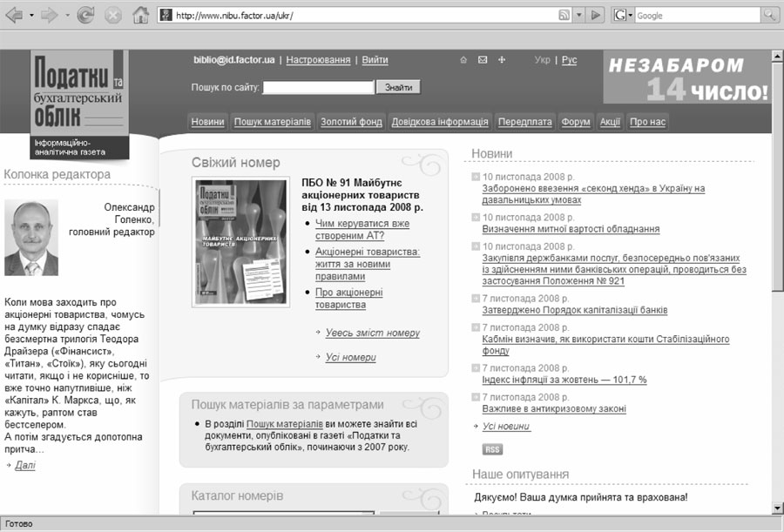
Task: Click the Google search magnifier icon
Action: tap(770, 16)
